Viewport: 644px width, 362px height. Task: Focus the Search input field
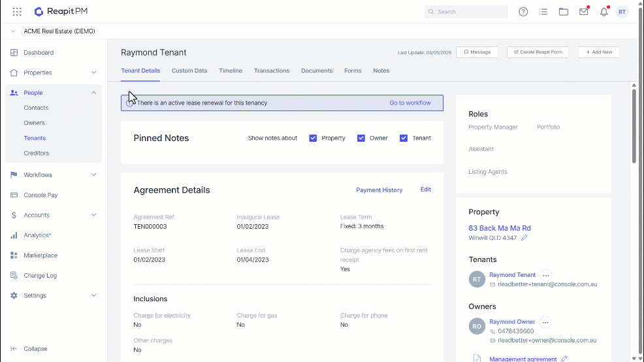pyautogui.click(x=466, y=12)
